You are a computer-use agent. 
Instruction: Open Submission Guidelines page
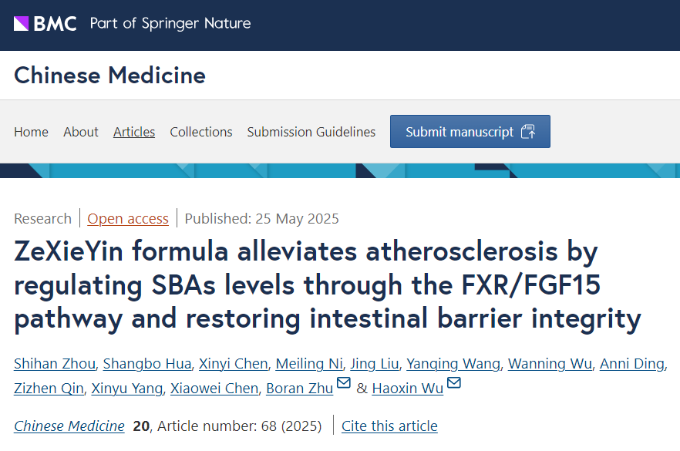point(311,132)
